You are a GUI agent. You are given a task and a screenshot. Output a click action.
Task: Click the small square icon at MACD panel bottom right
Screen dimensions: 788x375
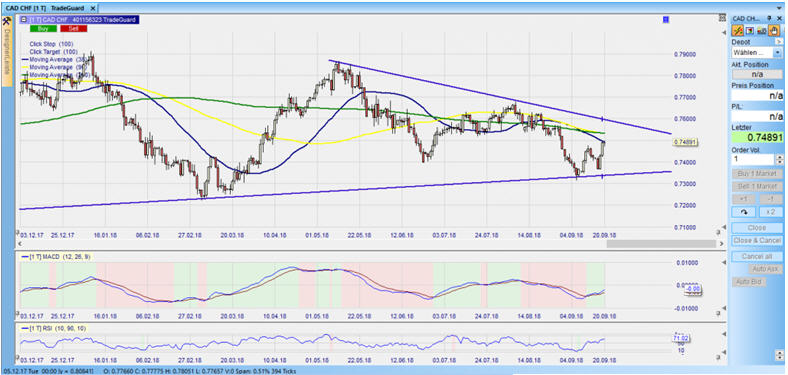[x=719, y=313]
